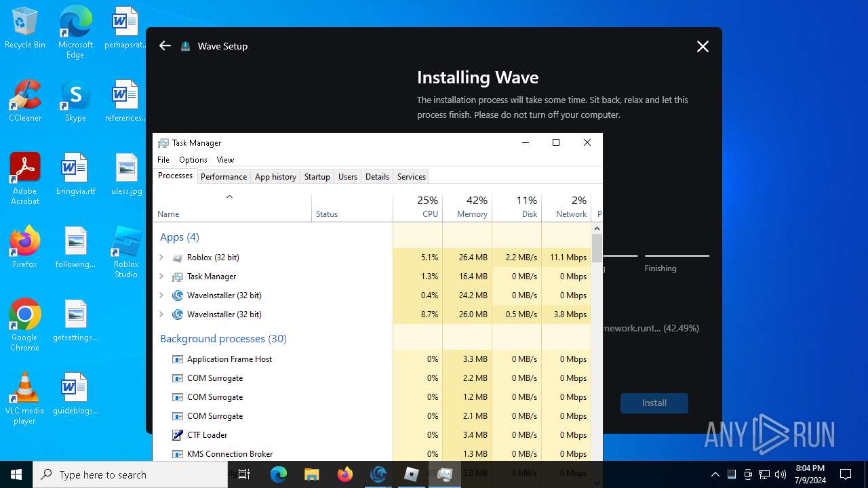Switch to Wave installer taskbar icon
Screen dimensions: 868x488
[x=378, y=474]
